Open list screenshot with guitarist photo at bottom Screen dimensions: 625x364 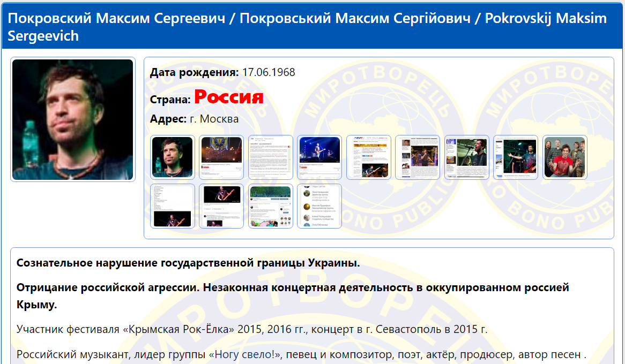173,206
